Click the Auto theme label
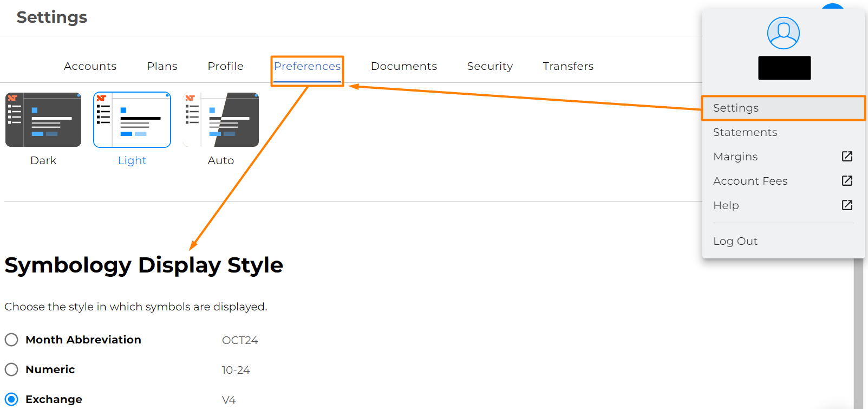Screen dimensions: 868x409 tap(221, 160)
